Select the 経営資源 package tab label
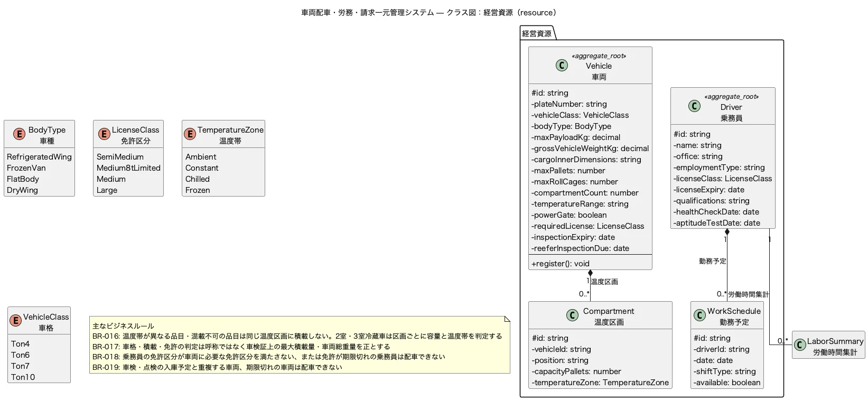Viewport: 868px width, 400px height. [537, 33]
